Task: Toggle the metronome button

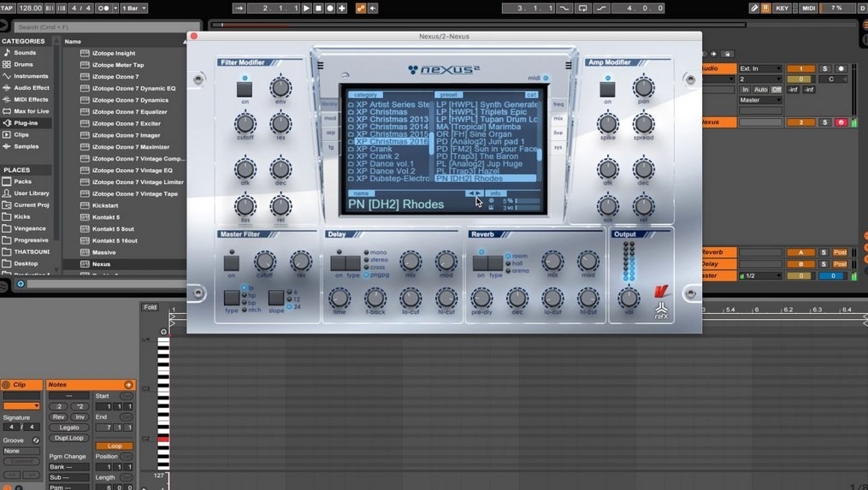Action: point(103,9)
